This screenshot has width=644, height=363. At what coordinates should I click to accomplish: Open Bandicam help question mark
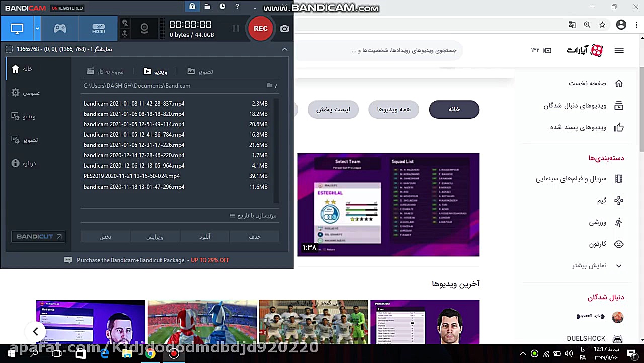237,7
